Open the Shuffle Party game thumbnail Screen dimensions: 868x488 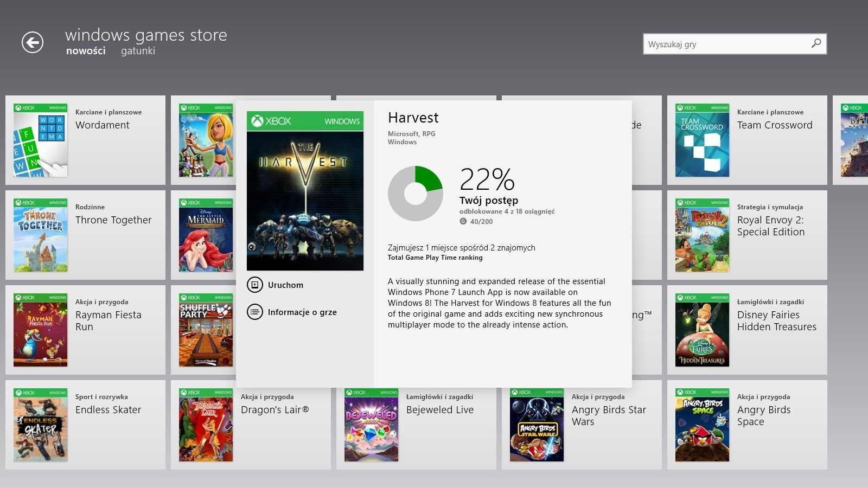(x=206, y=330)
